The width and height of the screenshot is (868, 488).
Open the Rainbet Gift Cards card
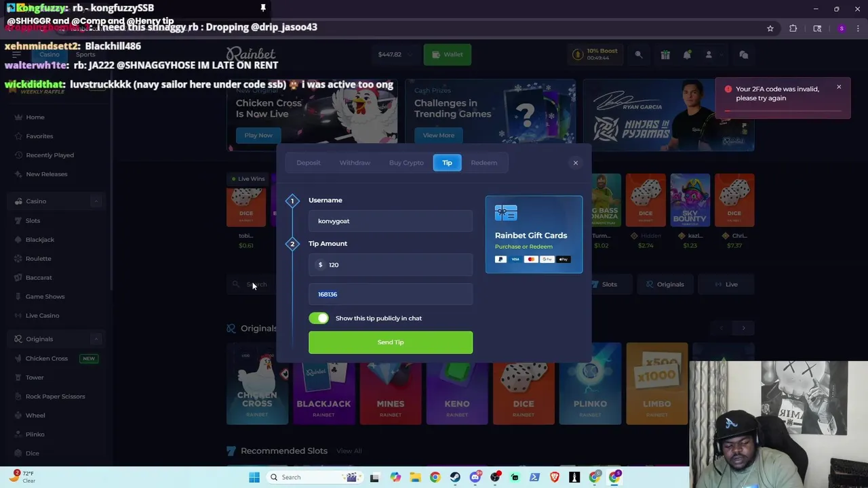(534, 235)
